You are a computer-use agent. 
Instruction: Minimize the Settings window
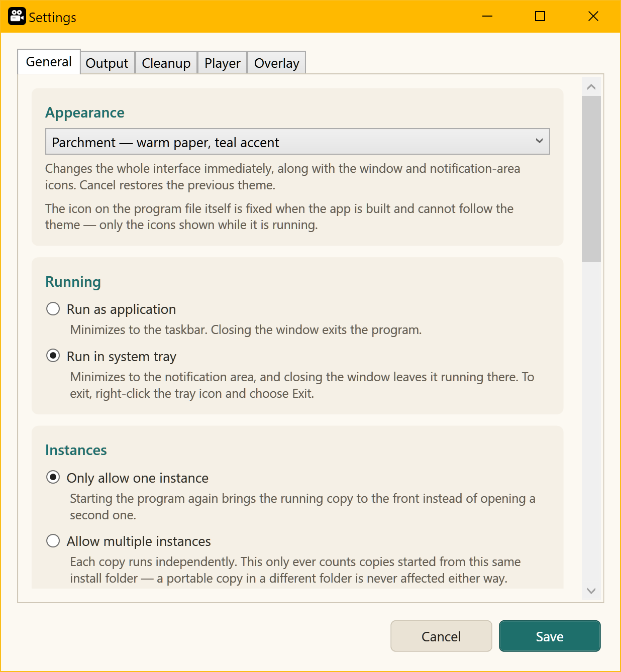487,17
